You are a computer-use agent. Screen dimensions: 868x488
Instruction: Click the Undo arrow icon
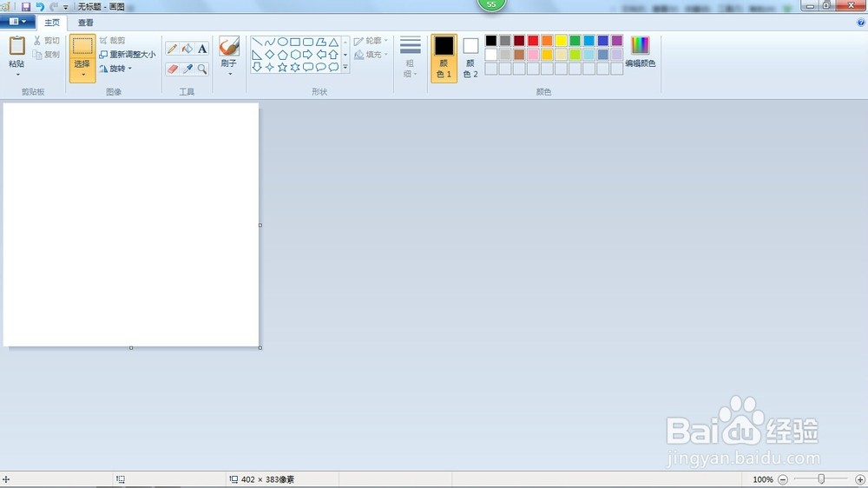point(40,7)
